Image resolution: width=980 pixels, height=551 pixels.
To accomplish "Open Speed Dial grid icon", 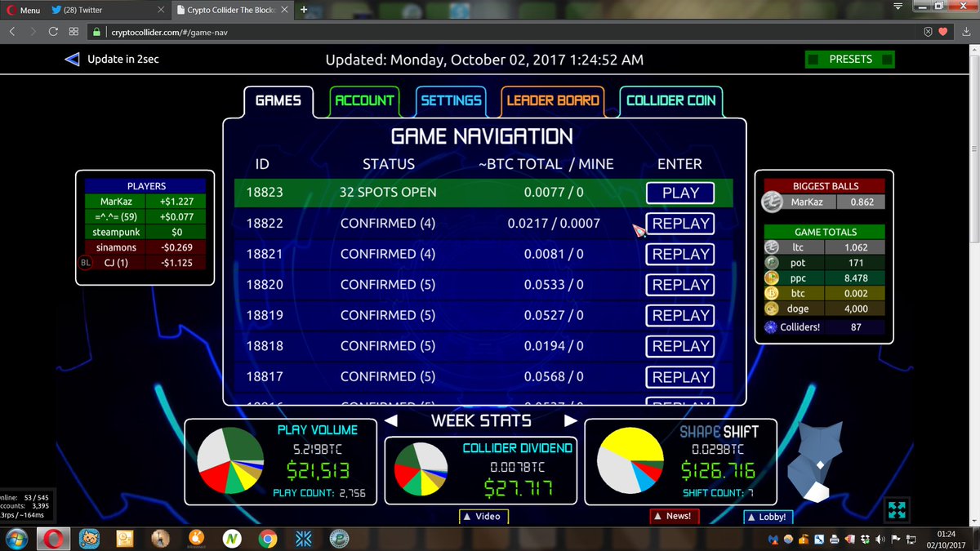I will [73, 32].
